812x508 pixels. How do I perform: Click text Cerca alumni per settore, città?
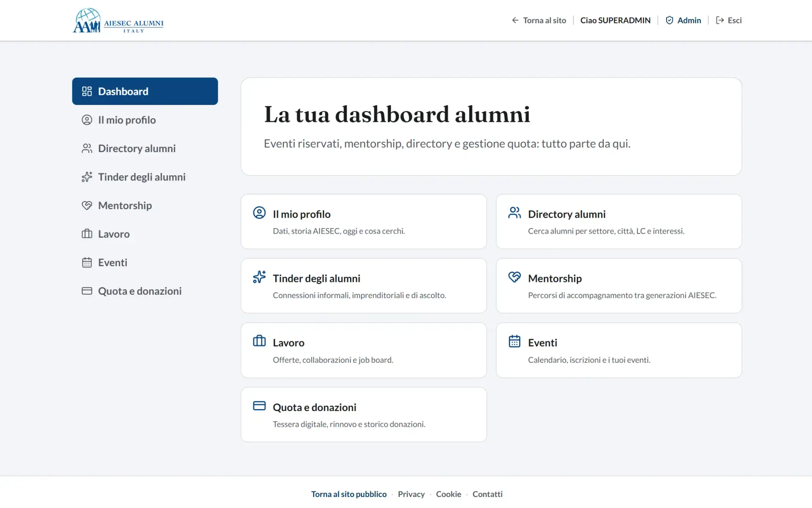pyautogui.click(x=606, y=231)
